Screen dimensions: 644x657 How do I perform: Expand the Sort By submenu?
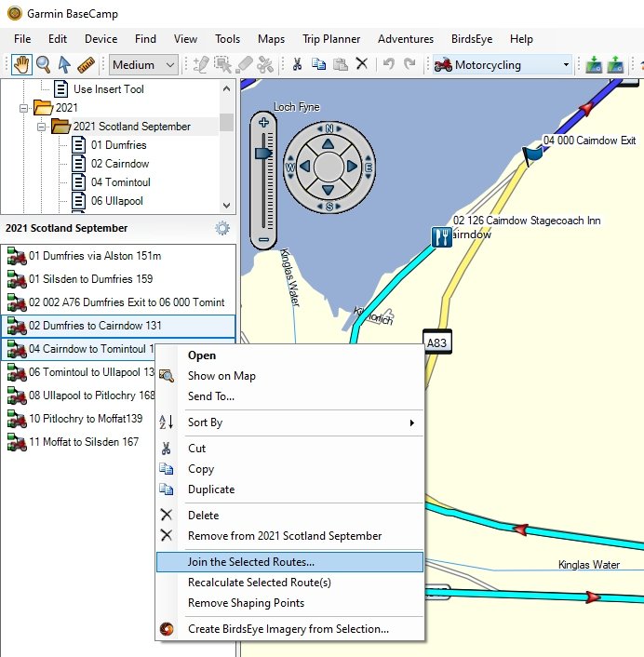pyautogui.click(x=290, y=422)
